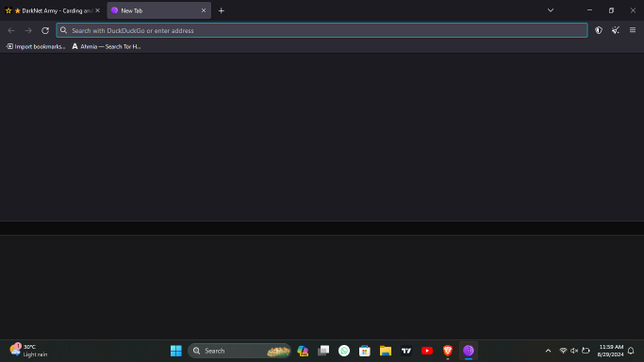Expand the list all tabs chevron
Screen dimensions: 644x362
tap(551, 10)
